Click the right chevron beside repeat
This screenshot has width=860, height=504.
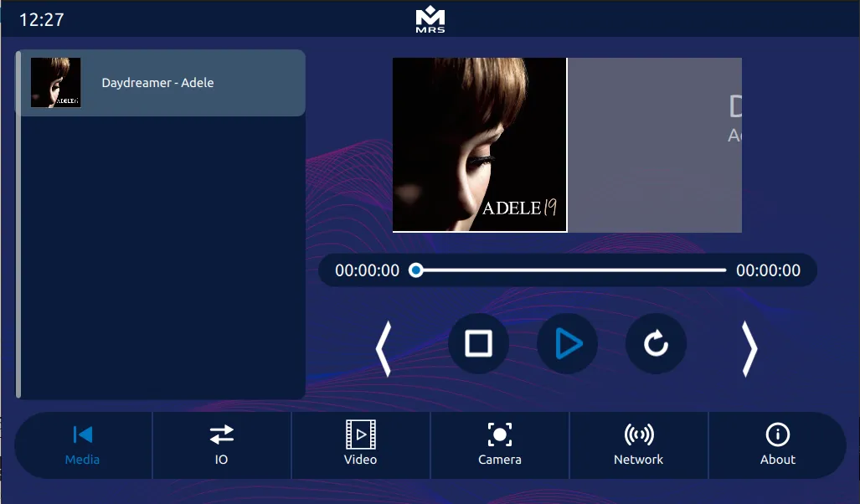(x=748, y=348)
